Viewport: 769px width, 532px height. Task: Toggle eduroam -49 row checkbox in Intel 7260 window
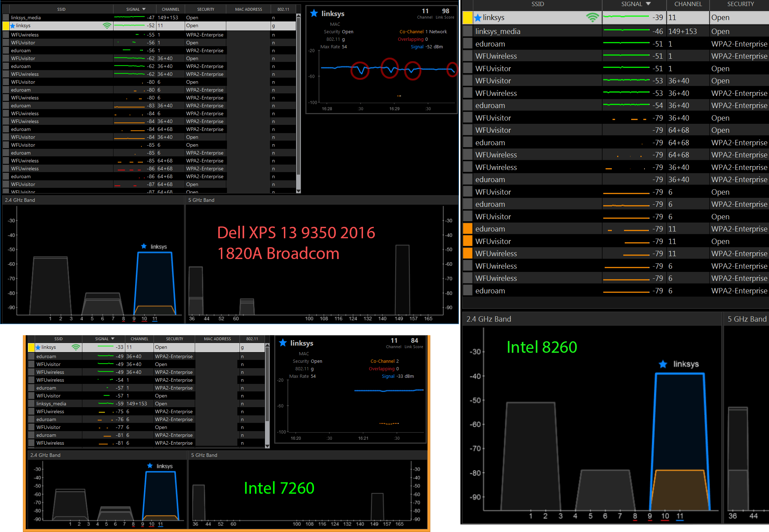31,356
